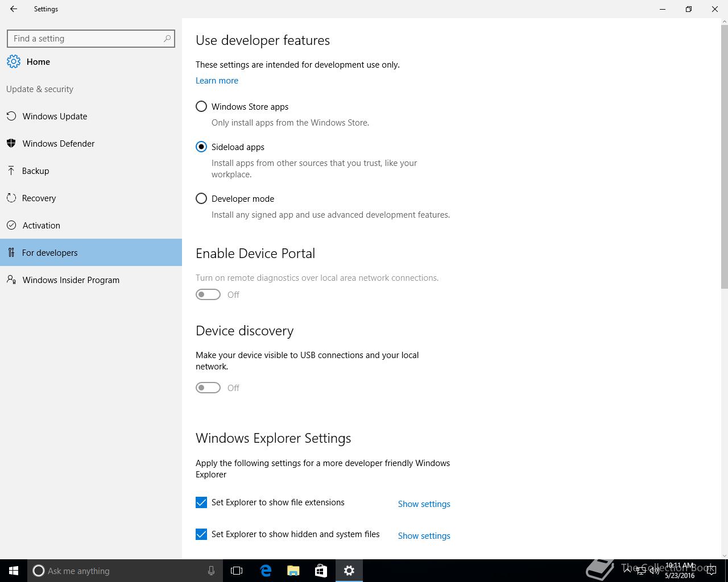Open the Windows Store taskbar icon
Image resolution: width=728 pixels, height=582 pixels.
[321, 571]
